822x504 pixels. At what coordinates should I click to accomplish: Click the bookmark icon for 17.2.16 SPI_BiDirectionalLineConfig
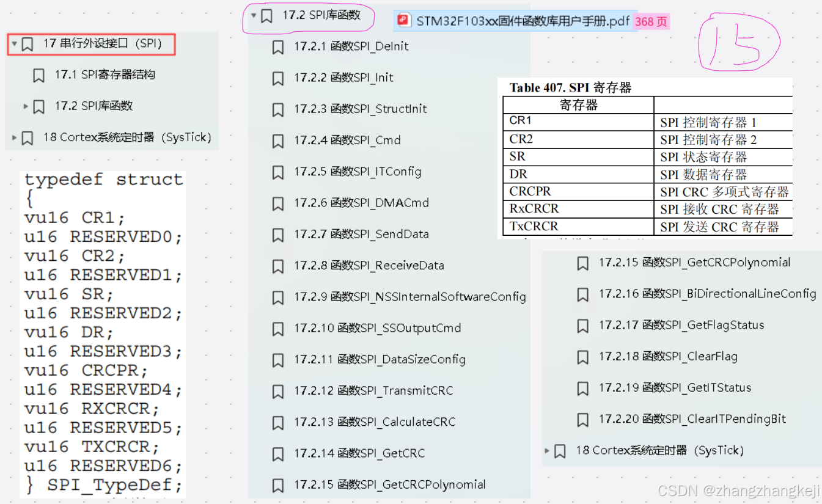click(583, 294)
